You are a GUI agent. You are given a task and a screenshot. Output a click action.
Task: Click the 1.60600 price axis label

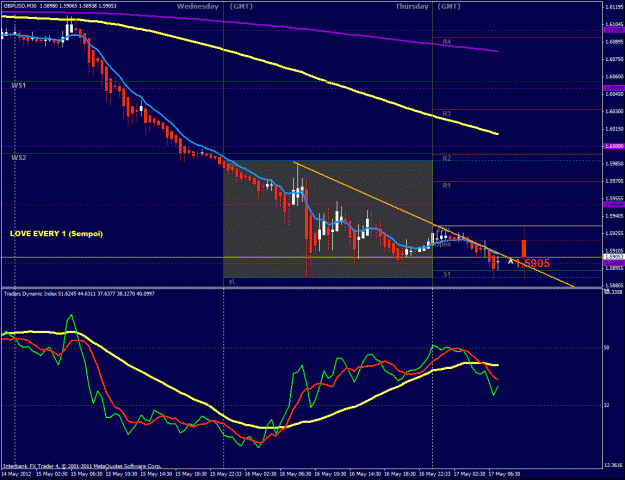[614, 77]
